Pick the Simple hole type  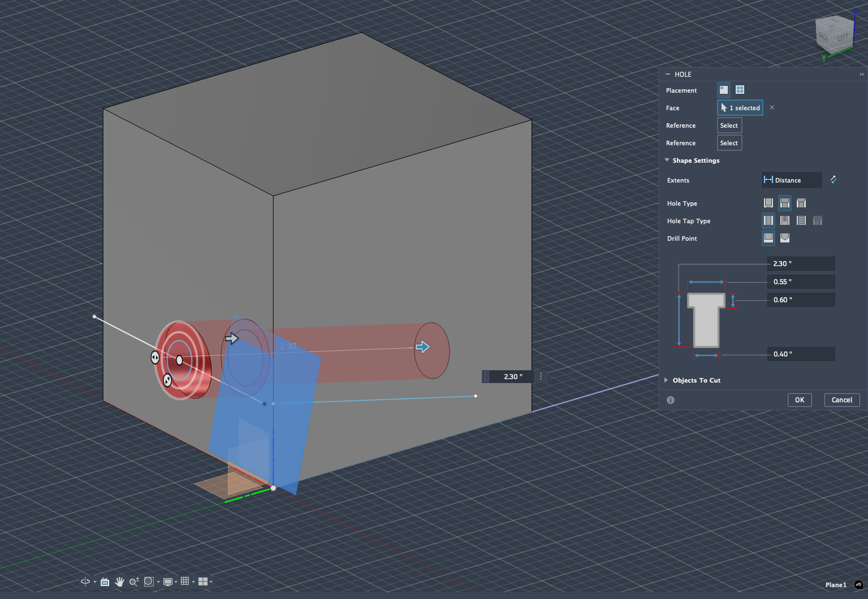768,203
